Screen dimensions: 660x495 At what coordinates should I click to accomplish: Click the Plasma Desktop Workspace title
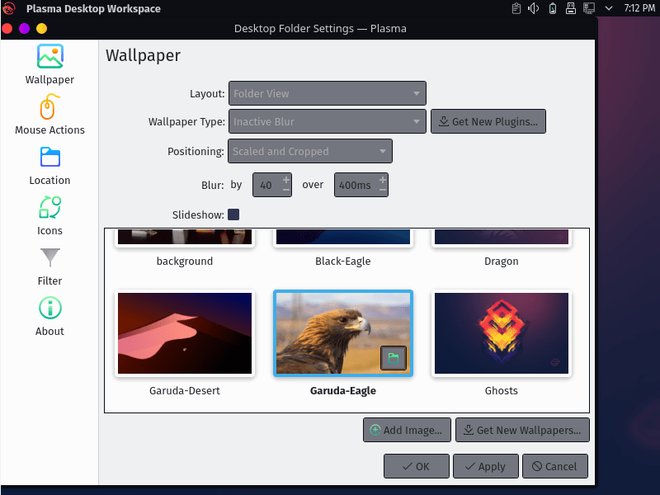pos(93,8)
